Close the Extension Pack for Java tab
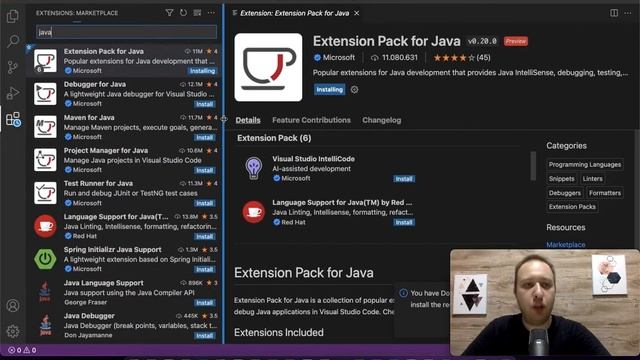Viewport: 640px width, 360px height. tap(357, 13)
